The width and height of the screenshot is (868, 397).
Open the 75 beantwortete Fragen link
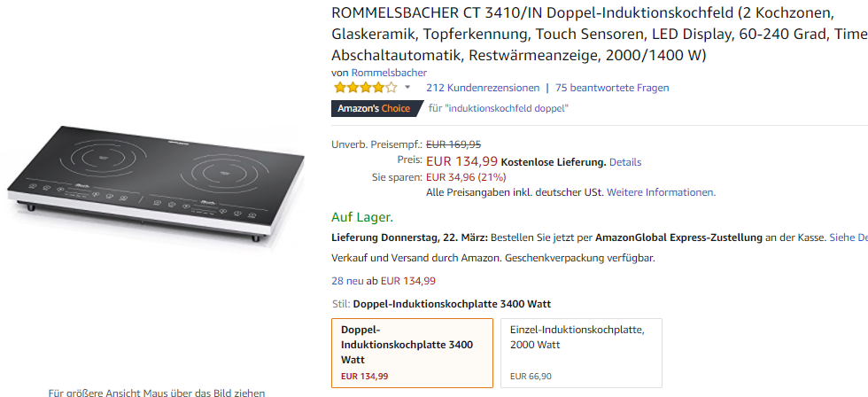point(612,88)
